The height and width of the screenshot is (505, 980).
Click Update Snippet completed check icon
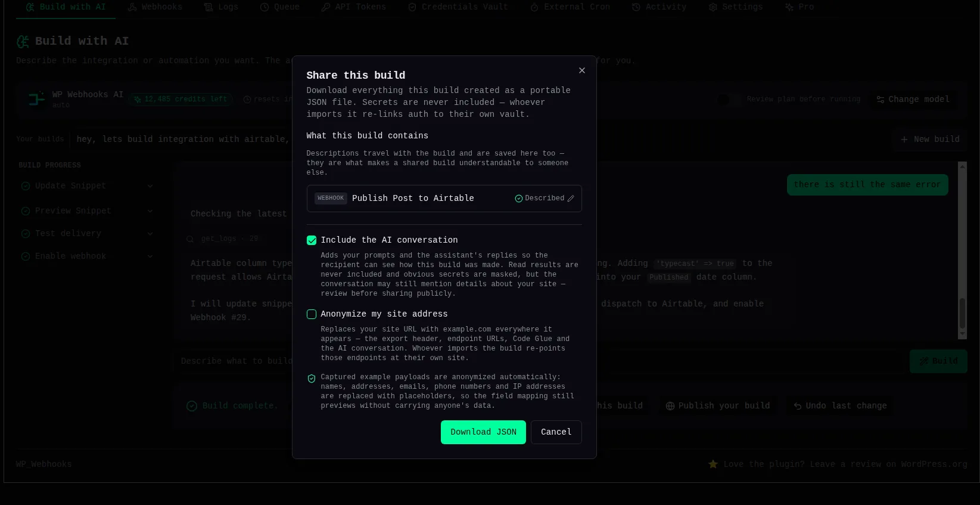pos(26,186)
